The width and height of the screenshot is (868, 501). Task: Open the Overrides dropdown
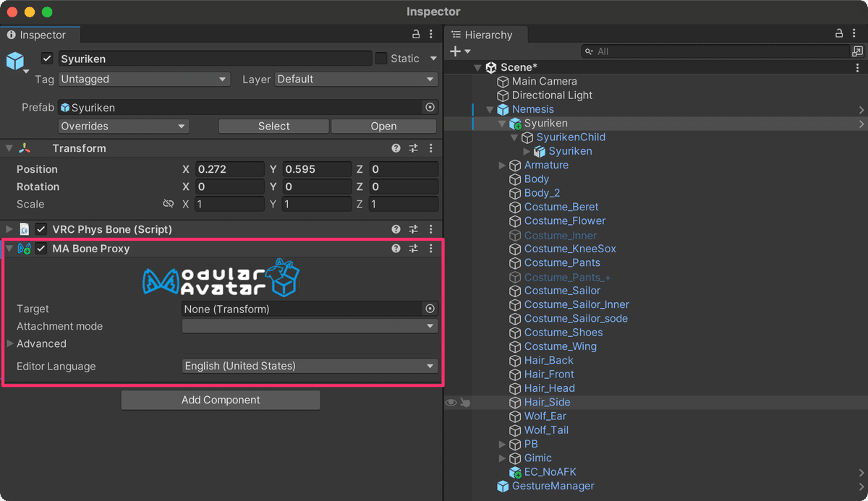tap(124, 126)
